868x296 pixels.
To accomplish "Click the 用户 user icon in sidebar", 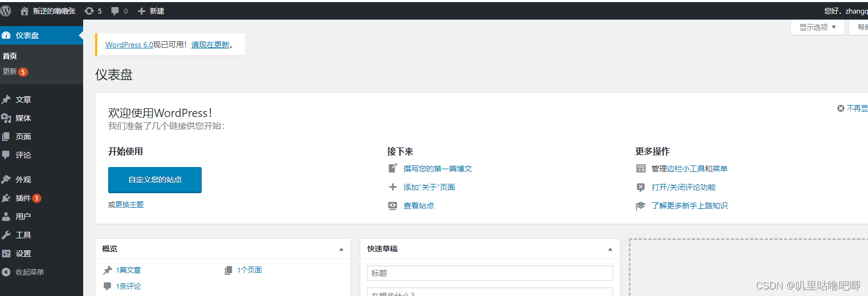I will (7, 217).
